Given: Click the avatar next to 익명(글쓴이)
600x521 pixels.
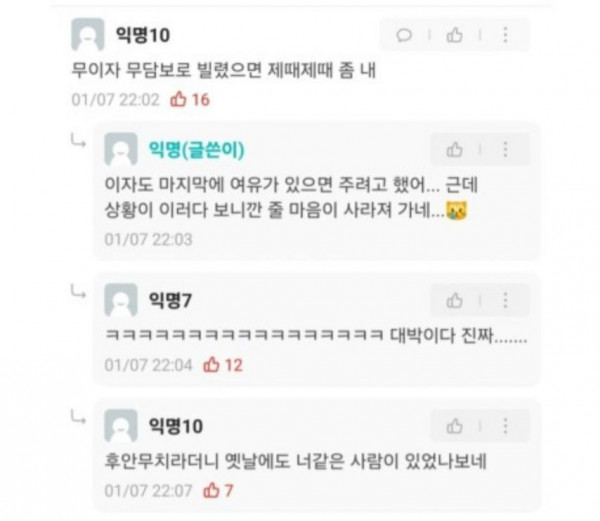Looking at the screenshot, I should [x=121, y=149].
